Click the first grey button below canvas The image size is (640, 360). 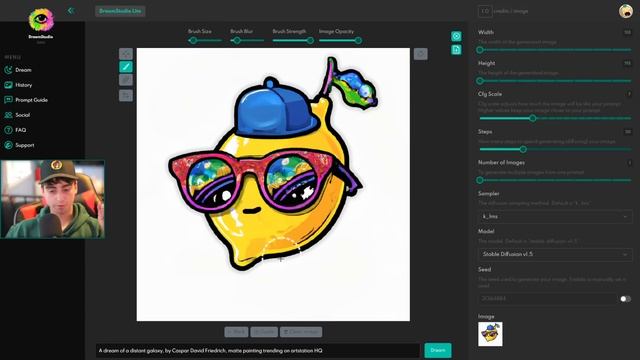coord(236,332)
